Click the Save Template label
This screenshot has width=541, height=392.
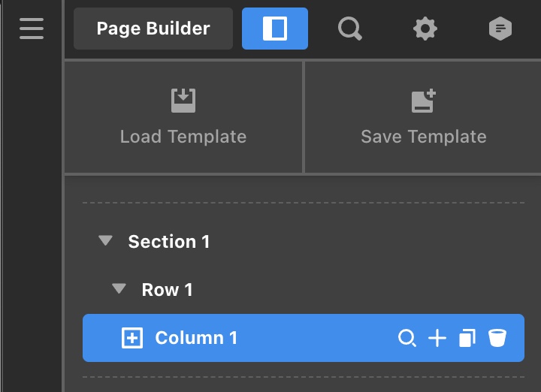(424, 137)
